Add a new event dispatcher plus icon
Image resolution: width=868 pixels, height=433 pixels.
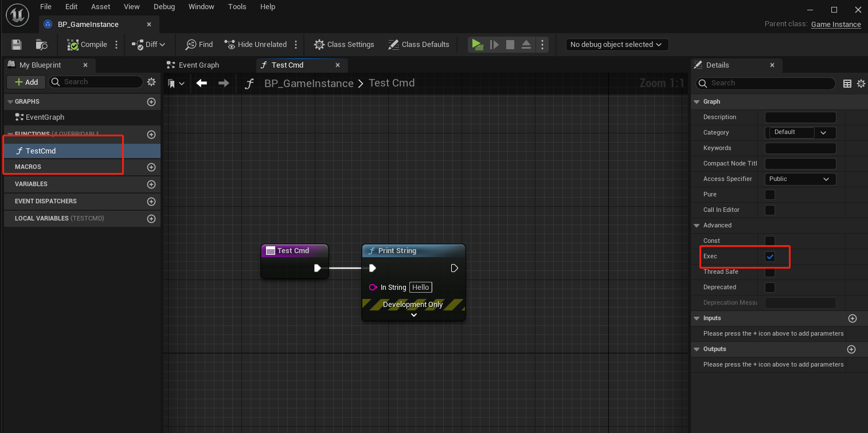click(151, 202)
